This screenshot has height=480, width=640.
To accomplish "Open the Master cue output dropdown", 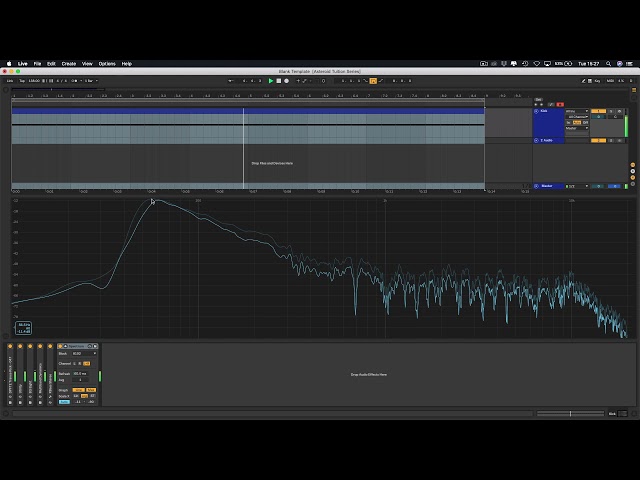I will pyautogui.click(x=577, y=186).
